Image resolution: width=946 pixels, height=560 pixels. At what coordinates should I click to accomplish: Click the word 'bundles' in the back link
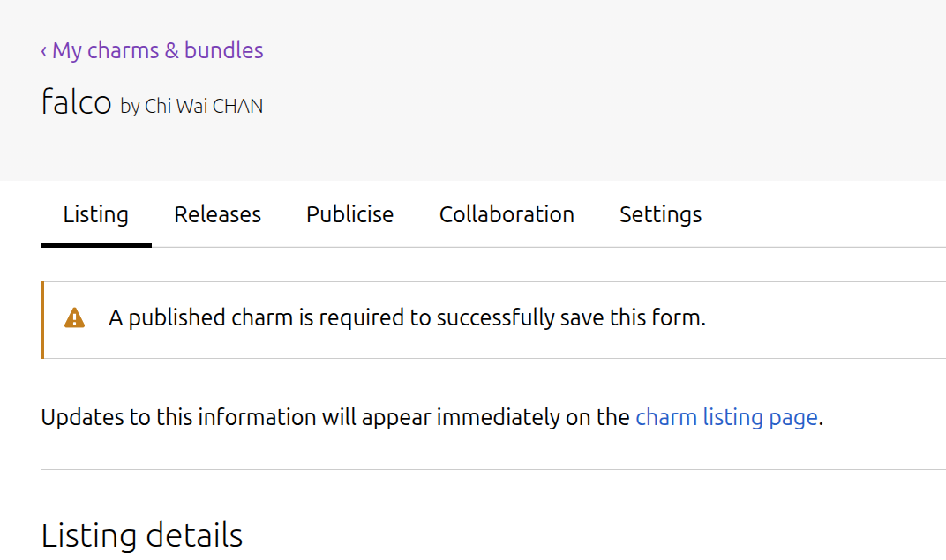[x=223, y=50]
